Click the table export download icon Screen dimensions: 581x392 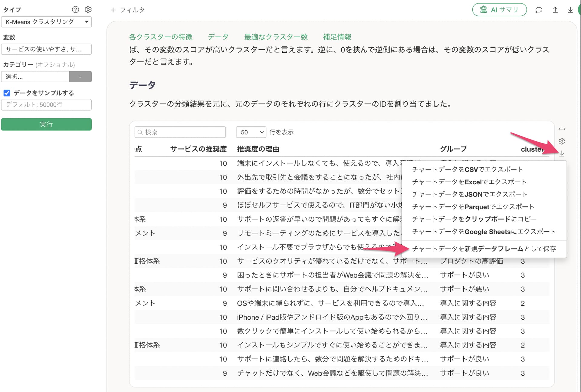[x=562, y=154]
